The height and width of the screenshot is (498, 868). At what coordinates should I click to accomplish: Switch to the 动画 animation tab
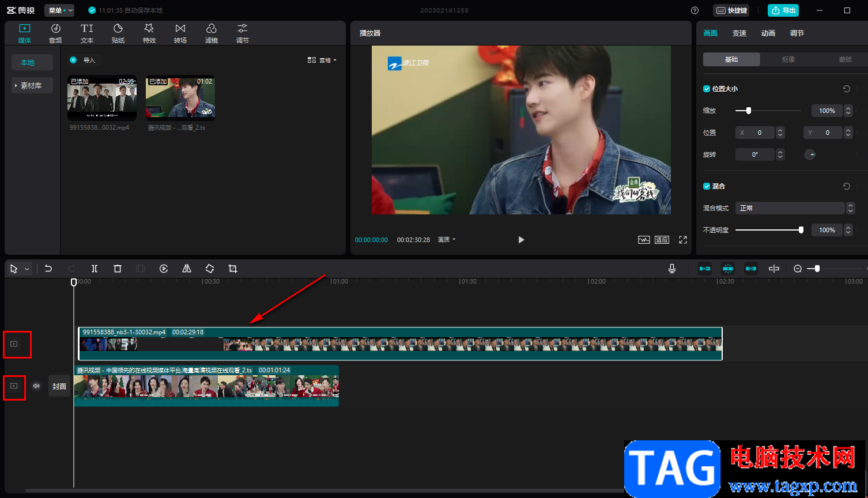coord(768,33)
